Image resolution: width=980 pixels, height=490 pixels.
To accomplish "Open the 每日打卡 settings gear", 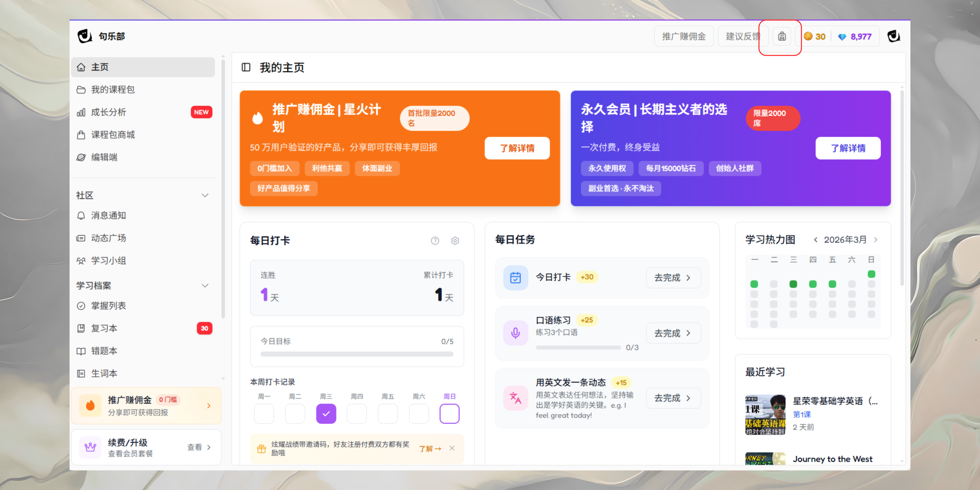I will coord(455,240).
